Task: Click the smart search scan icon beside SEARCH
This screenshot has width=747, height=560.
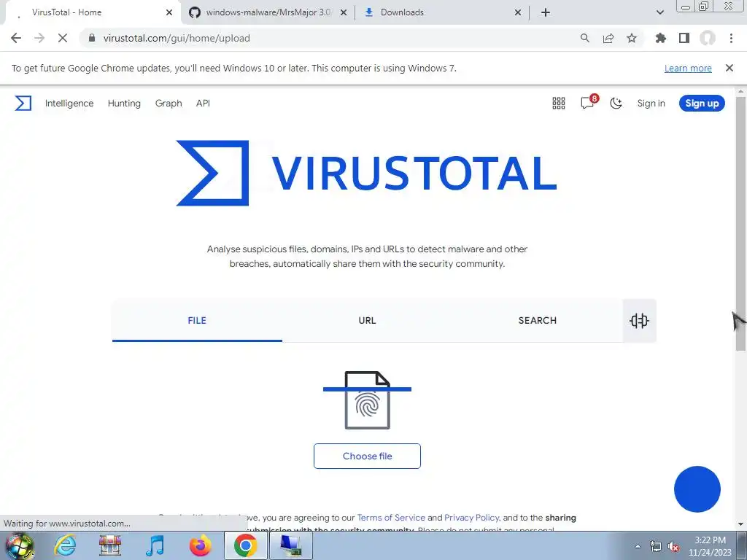Action: click(639, 321)
